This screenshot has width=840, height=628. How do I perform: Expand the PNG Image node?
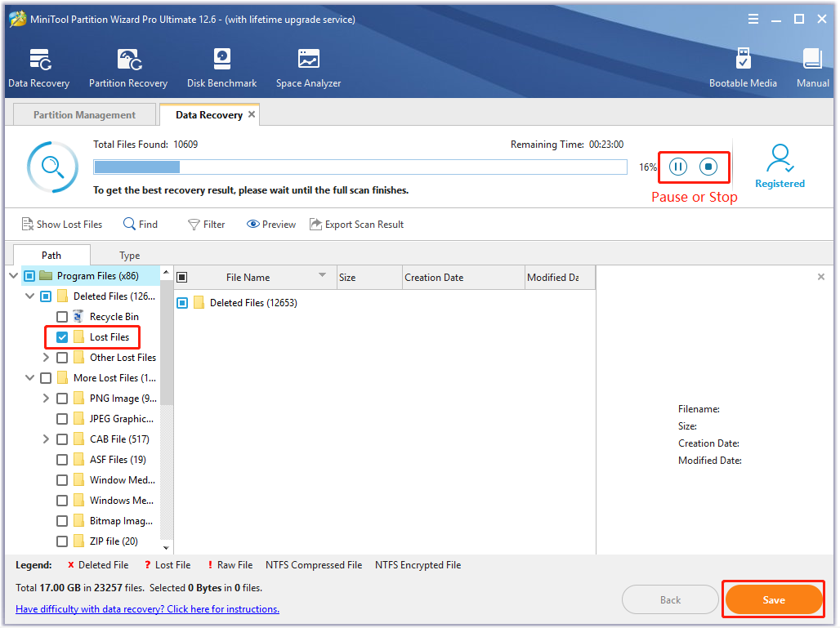46,399
